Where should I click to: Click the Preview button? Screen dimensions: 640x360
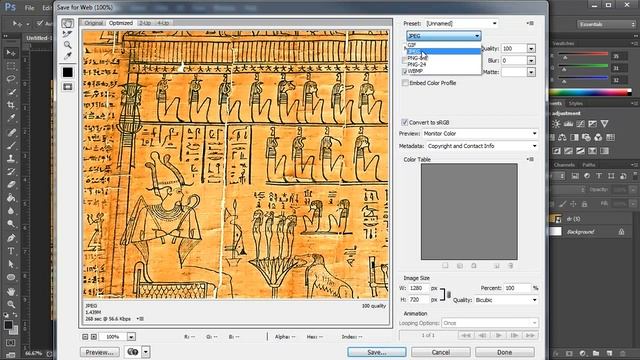pyautogui.click(x=100, y=352)
